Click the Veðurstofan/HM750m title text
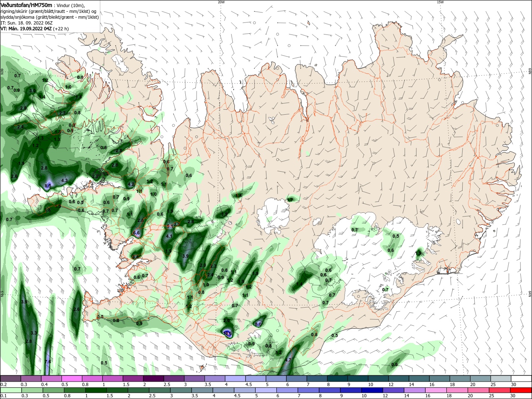 pyautogui.click(x=26, y=5)
